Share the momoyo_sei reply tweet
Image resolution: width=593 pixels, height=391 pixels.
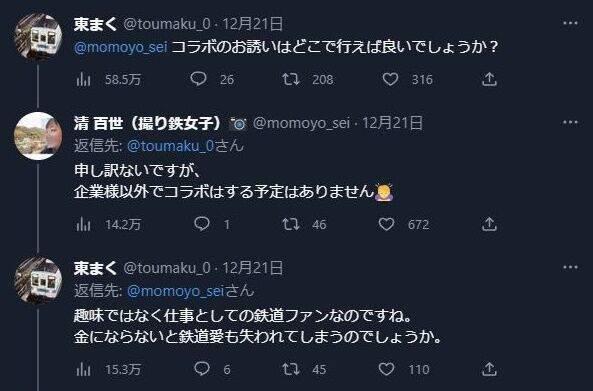489,224
